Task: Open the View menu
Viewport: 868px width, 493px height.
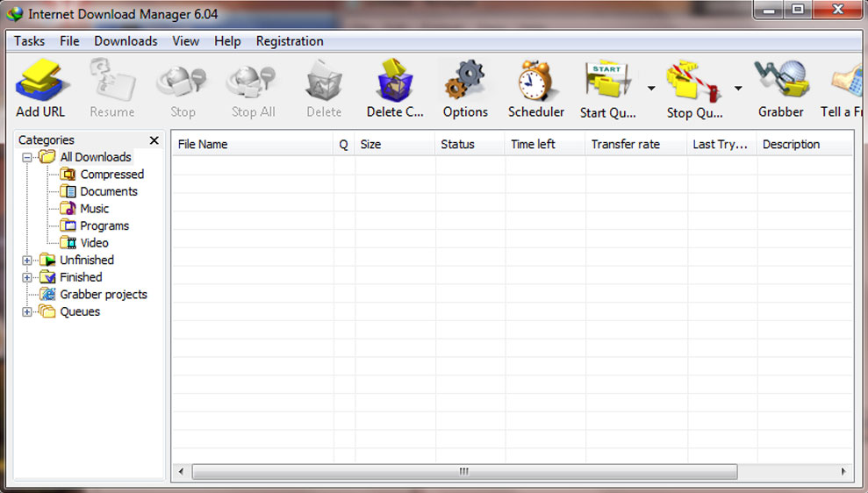Action: (185, 41)
